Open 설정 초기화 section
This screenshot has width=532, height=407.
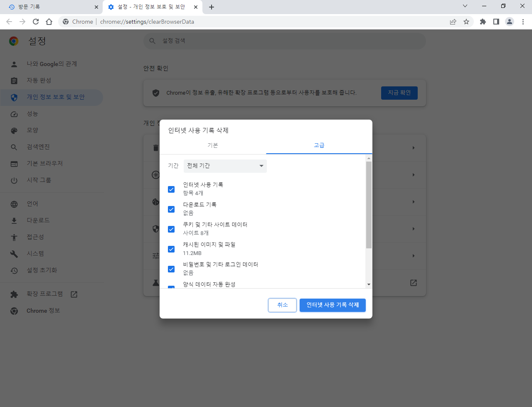[52, 270]
